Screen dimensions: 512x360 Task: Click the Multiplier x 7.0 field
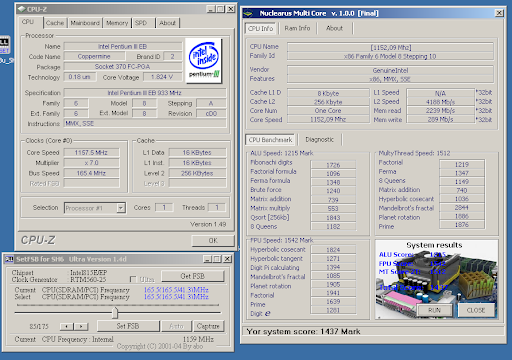pyautogui.click(x=91, y=163)
